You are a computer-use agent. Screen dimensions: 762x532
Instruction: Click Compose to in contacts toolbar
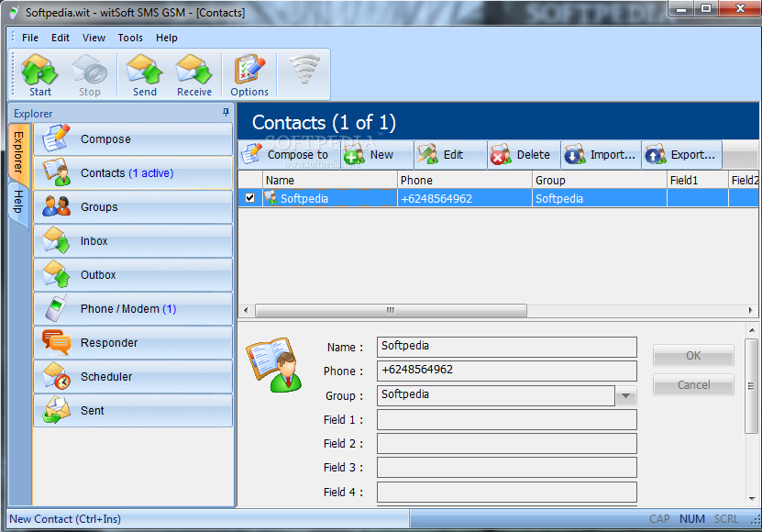click(x=288, y=155)
